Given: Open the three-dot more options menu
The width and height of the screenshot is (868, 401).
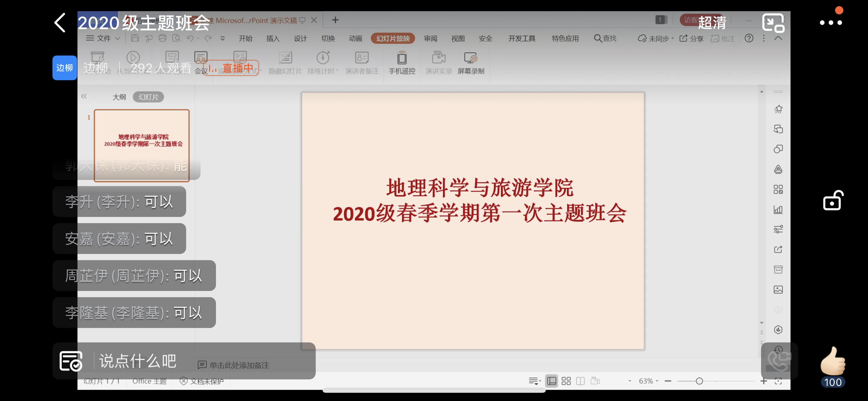Looking at the screenshot, I should click(x=831, y=23).
